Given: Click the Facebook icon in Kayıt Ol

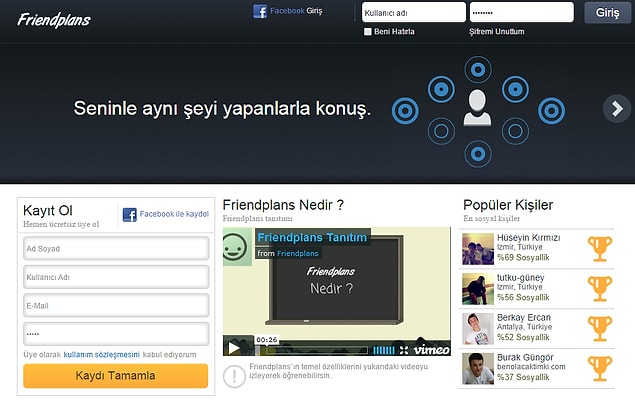Looking at the screenshot, I should pos(130,214).
